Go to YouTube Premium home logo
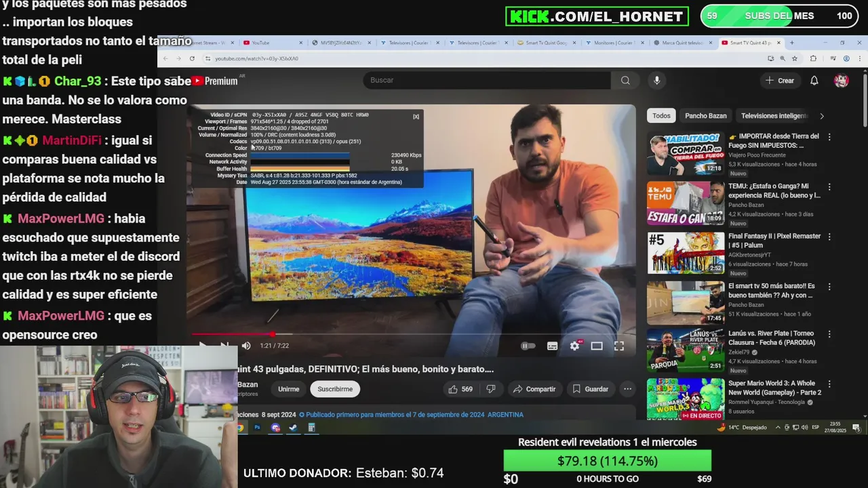The height and width of the screenshot is (488, 868). tap(215, 81)
